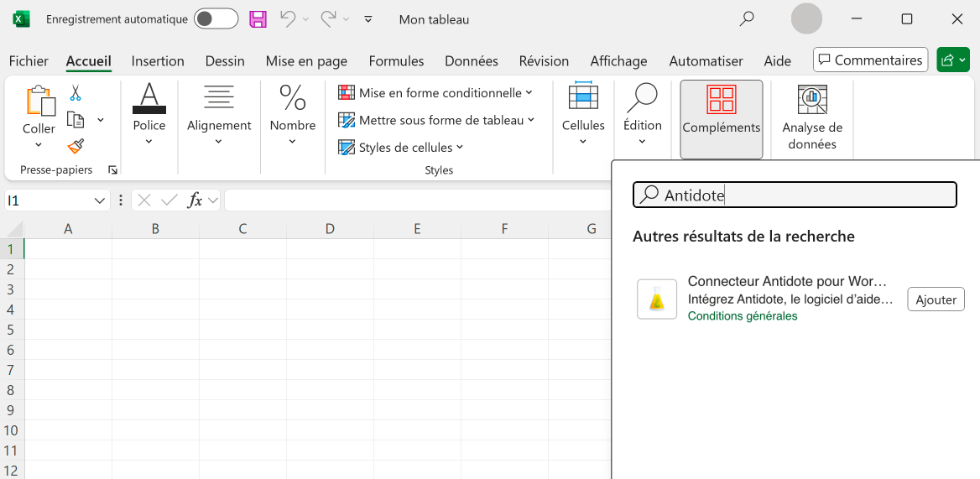Screen dimensions: 980x479
Task: Click the Insert function fx icon
Action: coord(195,200)
